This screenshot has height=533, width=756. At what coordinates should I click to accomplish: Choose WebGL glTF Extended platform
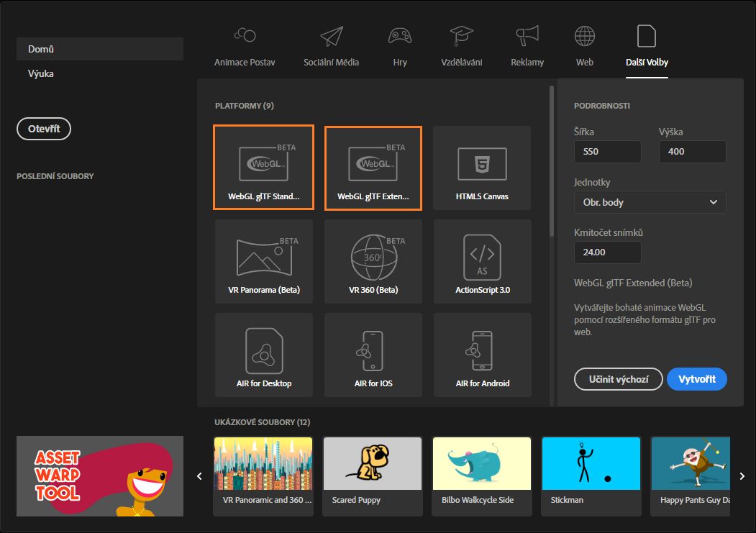point(373,168)
